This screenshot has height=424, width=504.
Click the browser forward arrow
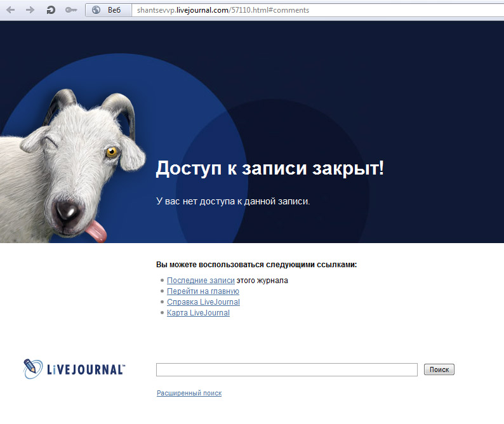click(30, 10)
